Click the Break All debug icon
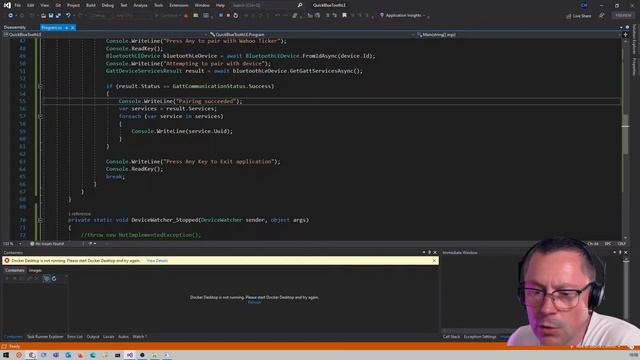Screen dimensions: 640x360 click(220, 16)
